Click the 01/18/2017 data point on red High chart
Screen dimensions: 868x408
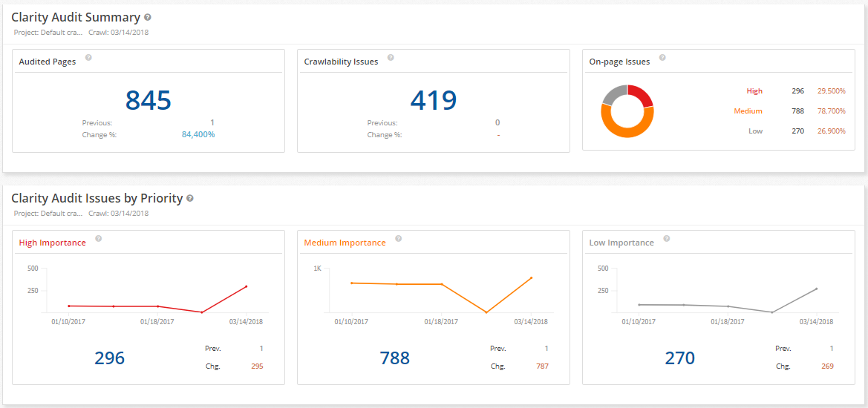157,306
